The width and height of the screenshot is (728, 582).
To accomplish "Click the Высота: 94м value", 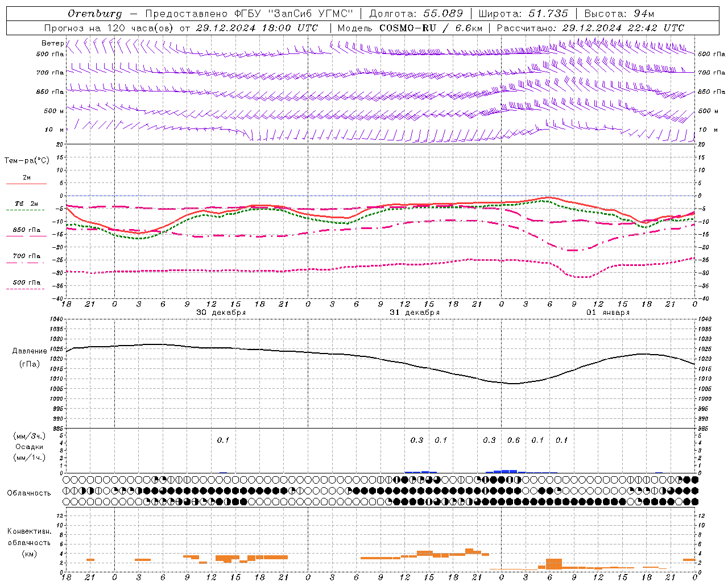I will tap(620, 13).
